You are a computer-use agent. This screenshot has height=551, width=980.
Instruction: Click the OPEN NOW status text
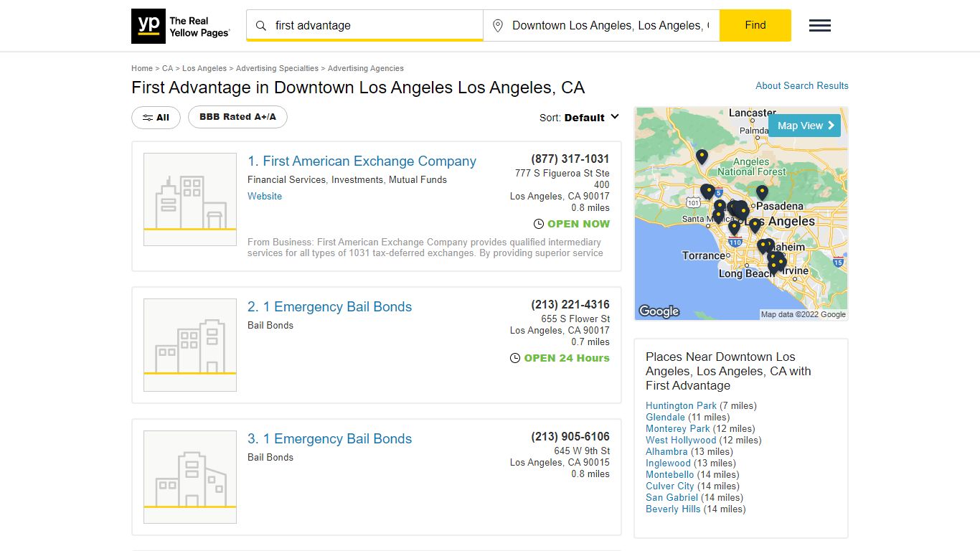pyautogui.click(x=578, y=224)
